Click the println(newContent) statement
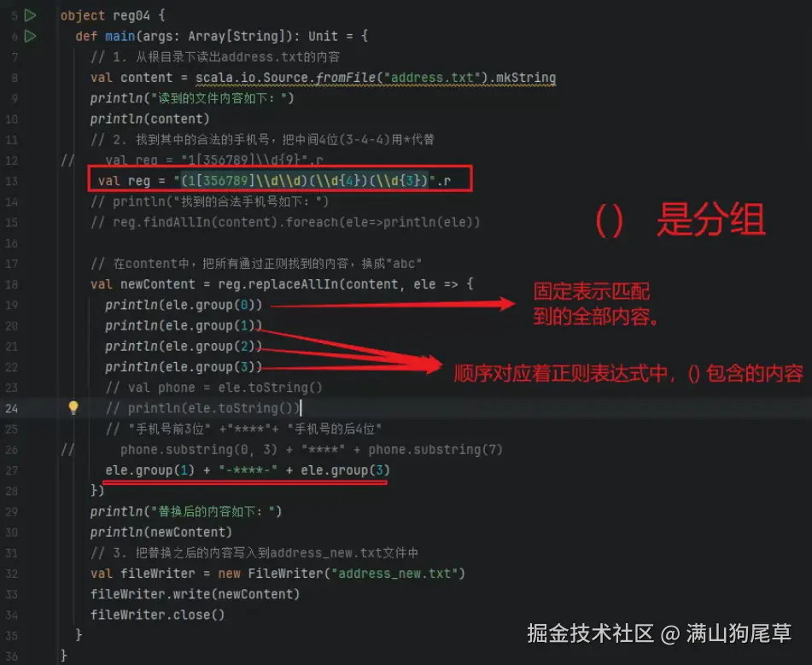Viewport: 812px width, 665px height. (x=161, y=533)
